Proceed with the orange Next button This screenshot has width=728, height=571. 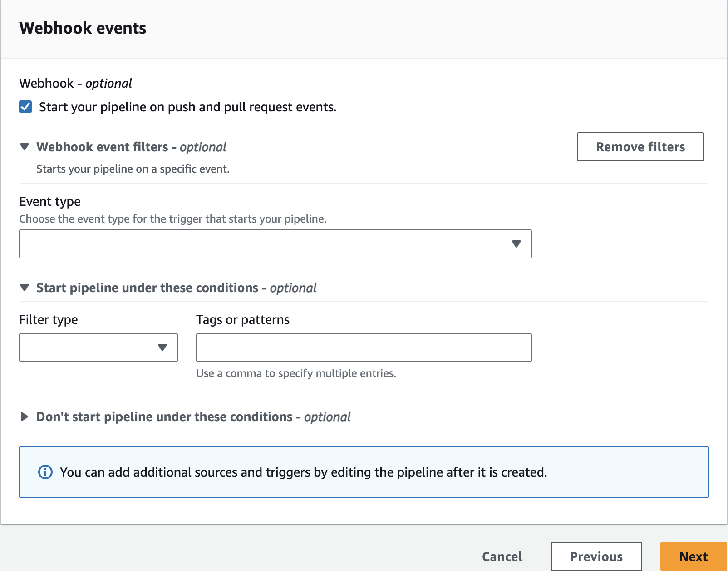pos(693,556)
